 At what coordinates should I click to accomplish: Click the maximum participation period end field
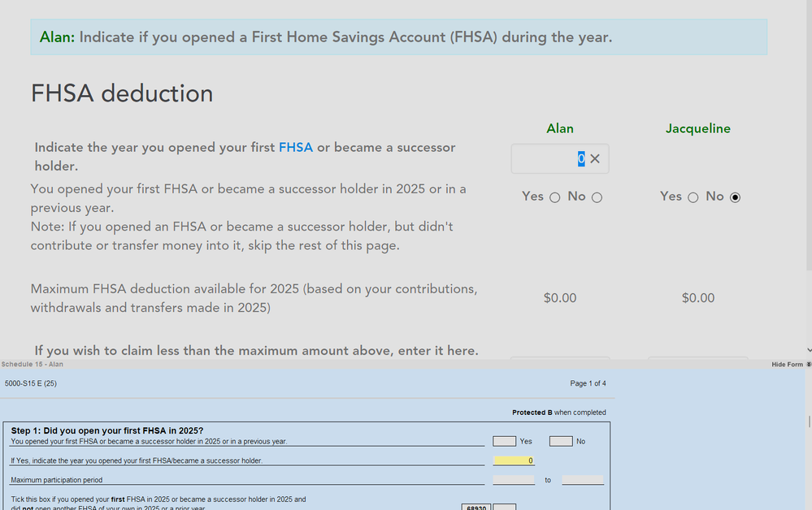[x=582, y=480]
